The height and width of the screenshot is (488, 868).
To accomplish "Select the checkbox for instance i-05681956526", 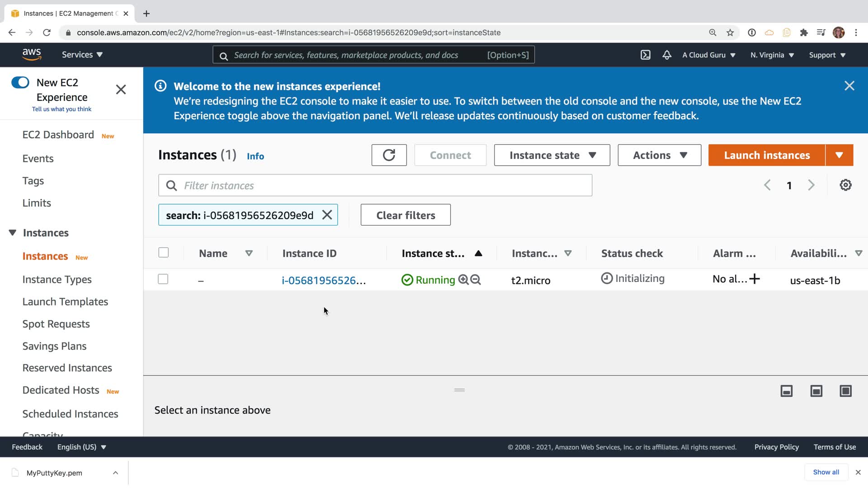I will 163,279.
